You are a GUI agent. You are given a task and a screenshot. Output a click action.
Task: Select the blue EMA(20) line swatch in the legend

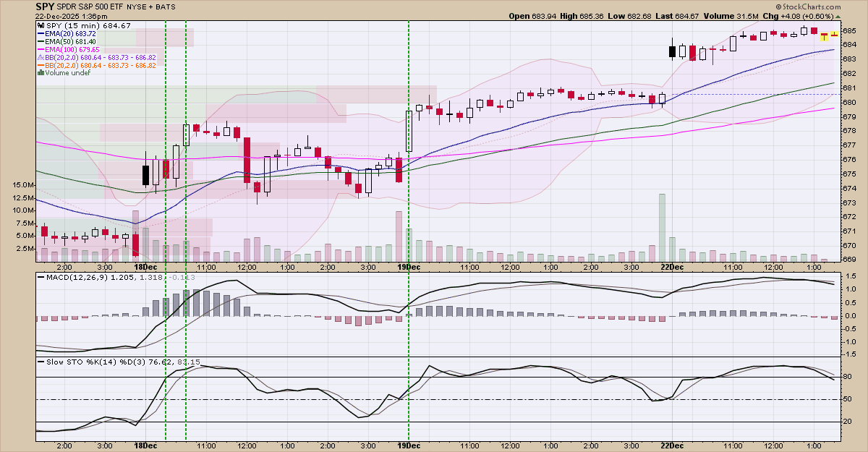[41, 34]
